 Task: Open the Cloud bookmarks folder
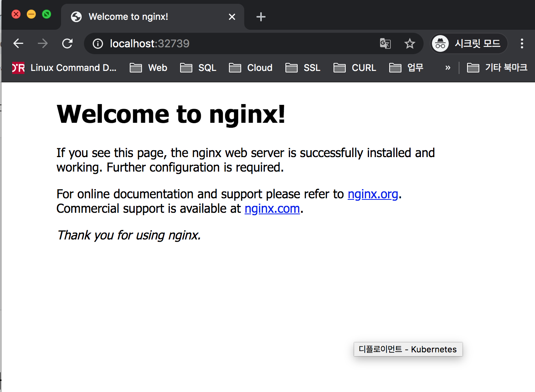pyautogui.click(x=251, y=68)
